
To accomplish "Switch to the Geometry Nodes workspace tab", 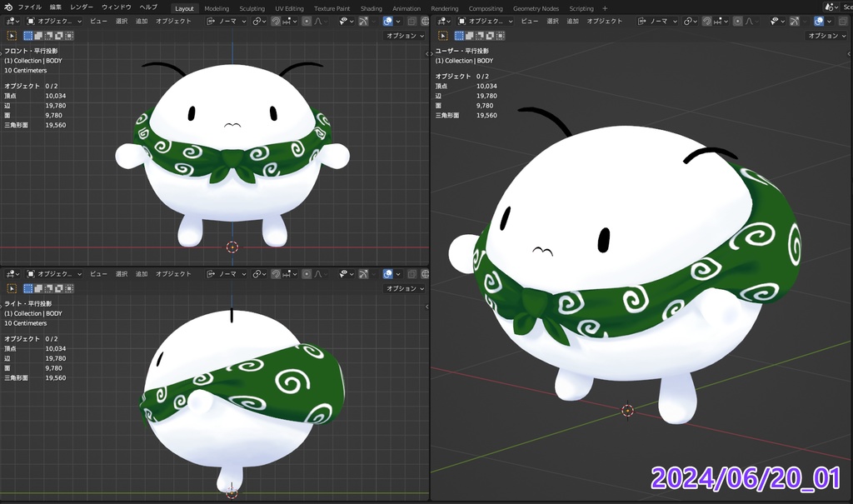I will point(536,8).
